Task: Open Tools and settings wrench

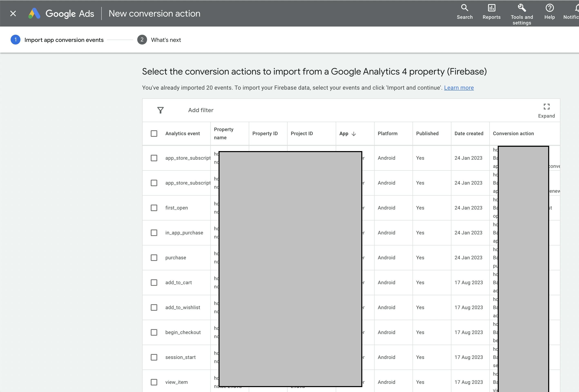Action: [522, 8]
